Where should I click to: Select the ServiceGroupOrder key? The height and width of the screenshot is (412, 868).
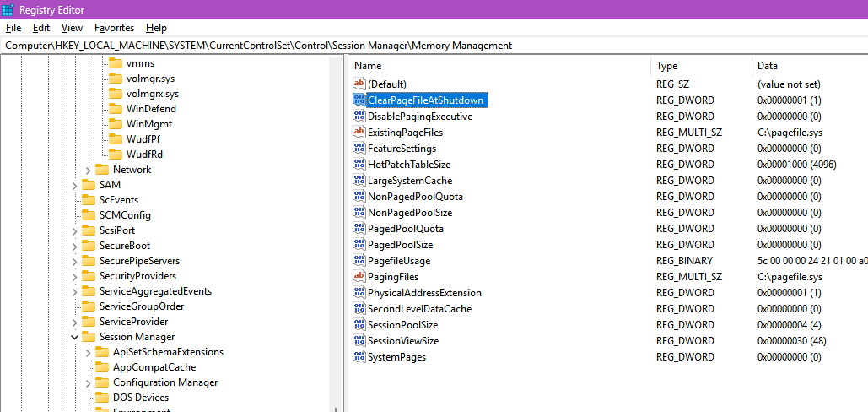click(142, 306)
